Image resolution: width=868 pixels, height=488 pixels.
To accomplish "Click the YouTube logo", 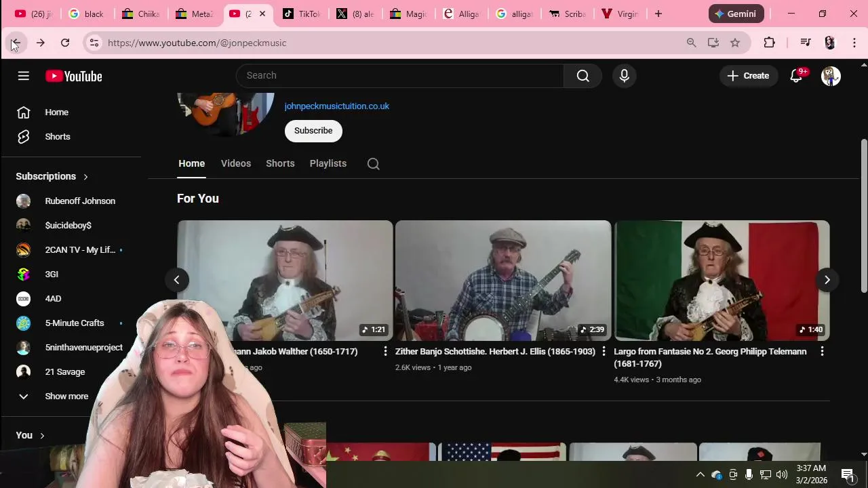I will click(74, 76).
